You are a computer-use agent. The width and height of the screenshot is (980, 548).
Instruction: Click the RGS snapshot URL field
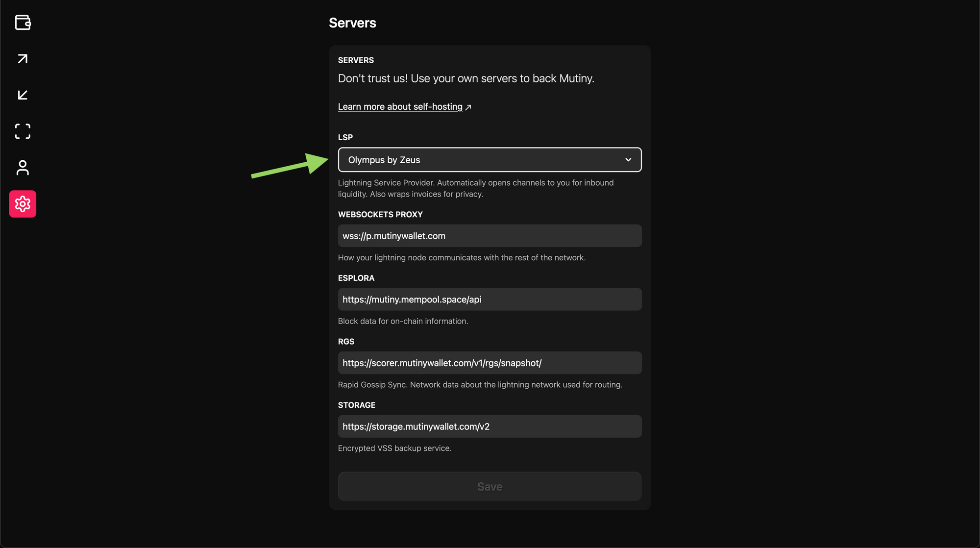click(x=489, y=363)
